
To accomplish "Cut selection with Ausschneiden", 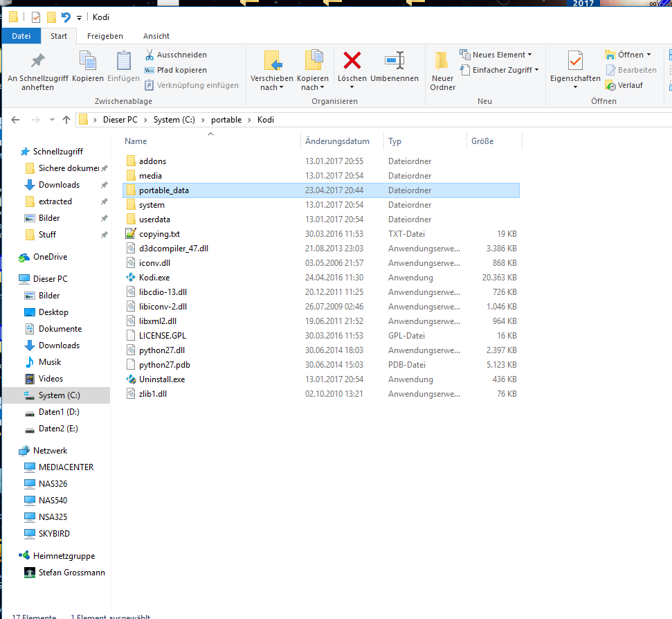I will coord(176,55).
